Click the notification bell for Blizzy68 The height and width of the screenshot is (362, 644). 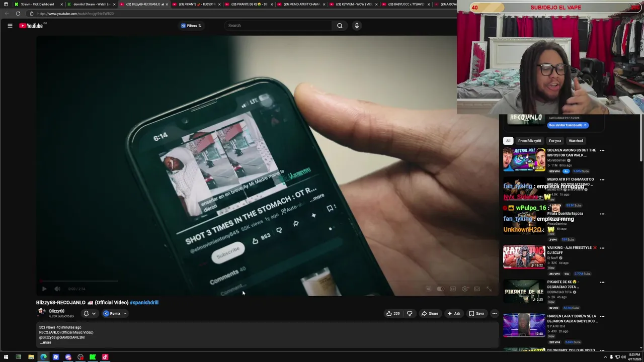pyautogui.click(x=86, y=313)
